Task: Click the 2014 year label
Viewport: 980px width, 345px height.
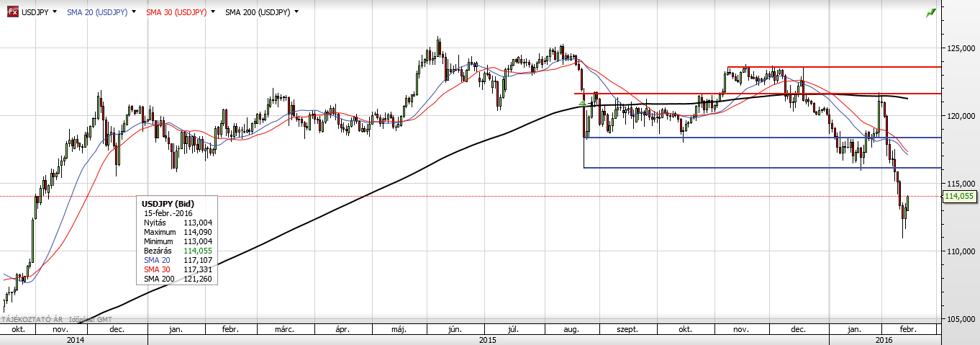Action: (x=76, y=339)
